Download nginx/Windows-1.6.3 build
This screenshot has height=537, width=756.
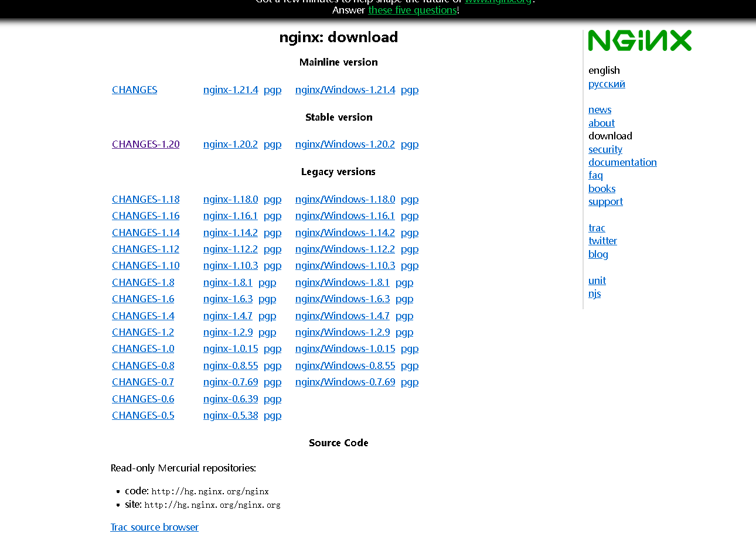click(343, 299)
